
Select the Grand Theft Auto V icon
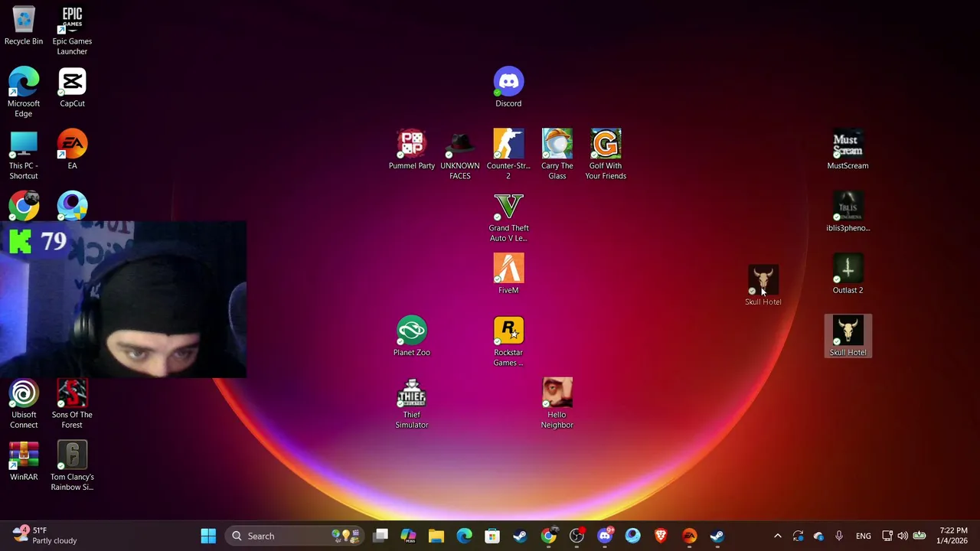click(508, 217)
